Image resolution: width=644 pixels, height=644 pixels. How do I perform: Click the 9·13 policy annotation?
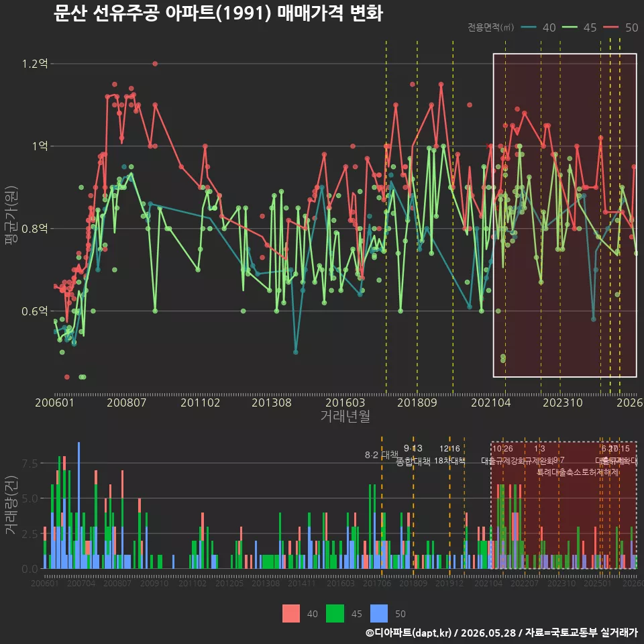[x=413, y=448]
